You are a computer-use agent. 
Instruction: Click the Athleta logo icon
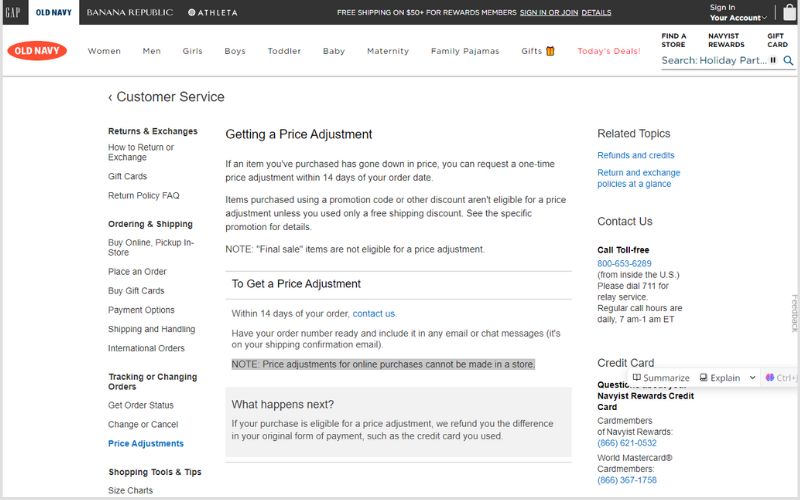(192, 12)
